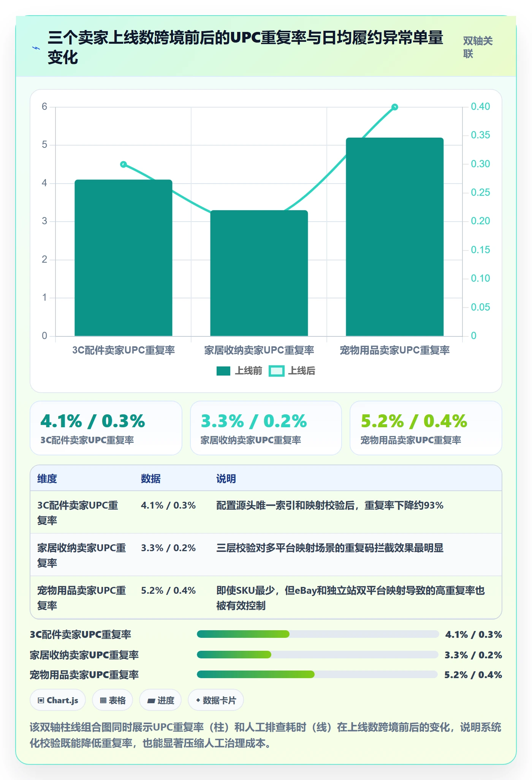Click the 3C配件卖家 progress bar
The height and width of the screenshot is (780, 532).
pos(318,634)
